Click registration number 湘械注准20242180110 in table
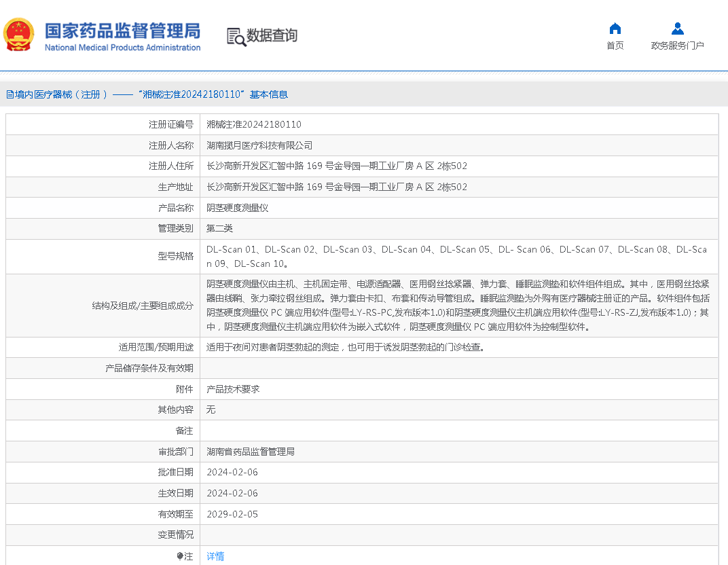This screenshot has width=728, height=565. click(254, 124)
